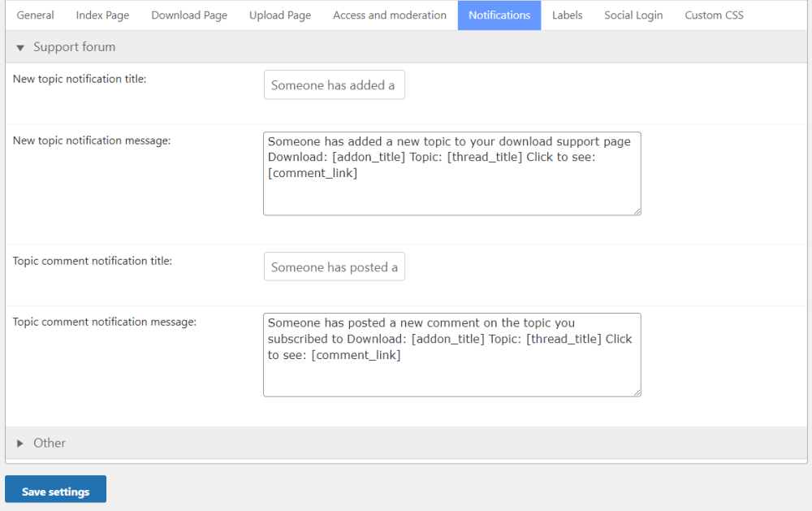Click the 'New topic notification title:' label
This screenshot has height=511, width=812.
(80, 79)
